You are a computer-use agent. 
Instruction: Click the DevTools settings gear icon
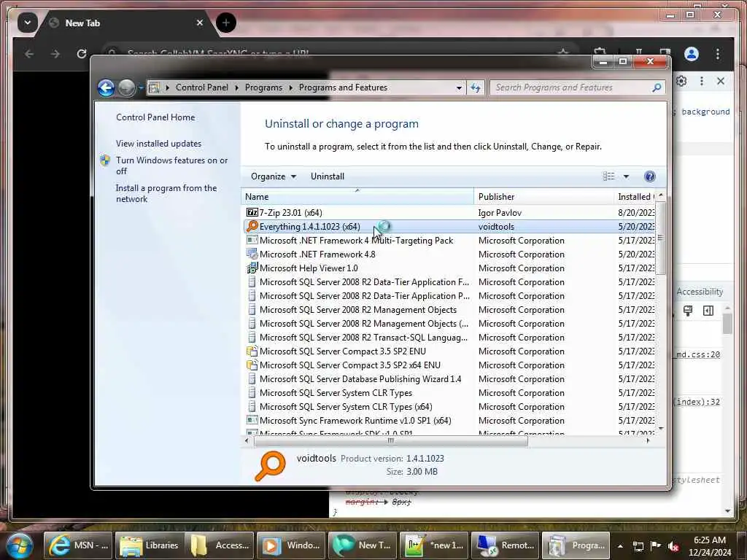[681, 81]
